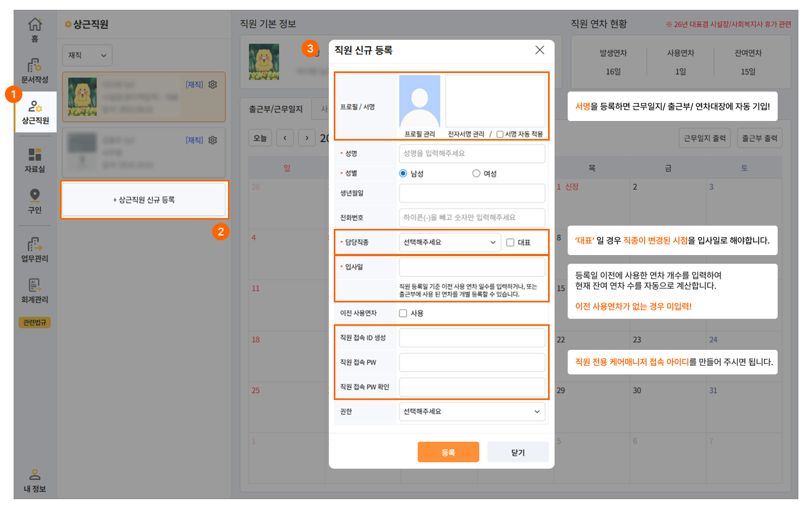The image size is (812, 509).
Task: Check the 대표 checkbox
Action: 510,243
